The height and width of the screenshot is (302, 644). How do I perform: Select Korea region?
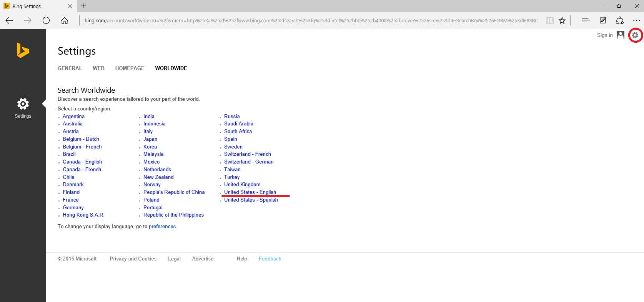coord(150,147)
